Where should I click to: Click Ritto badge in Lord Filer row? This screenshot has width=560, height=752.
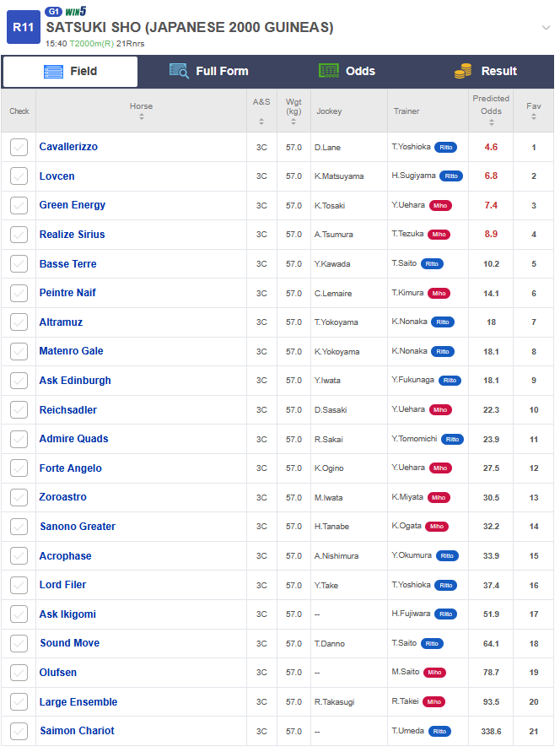pyautogui.click(x=445, y=586)
